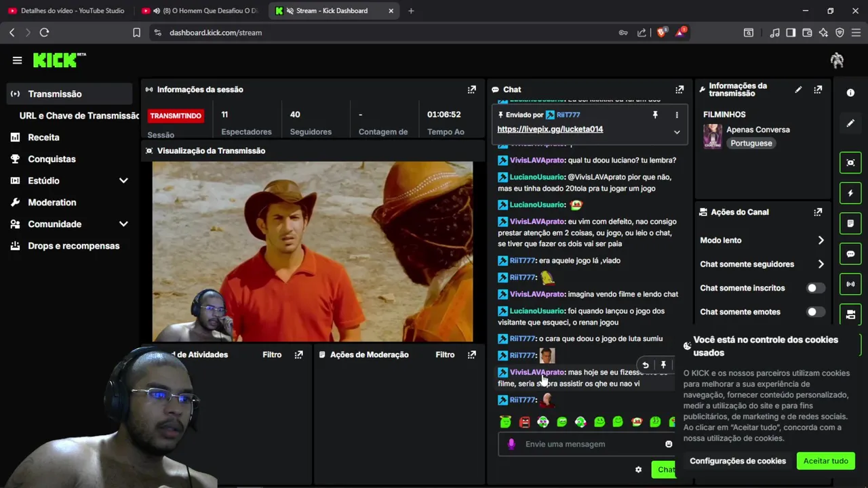Open a new browser tab
The width and height of the screenshot is (868, 488).
click(x=411, y=11)
